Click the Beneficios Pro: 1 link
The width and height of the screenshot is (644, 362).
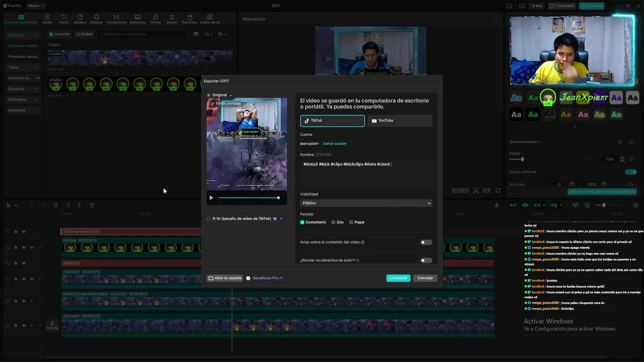pos(267,278)
